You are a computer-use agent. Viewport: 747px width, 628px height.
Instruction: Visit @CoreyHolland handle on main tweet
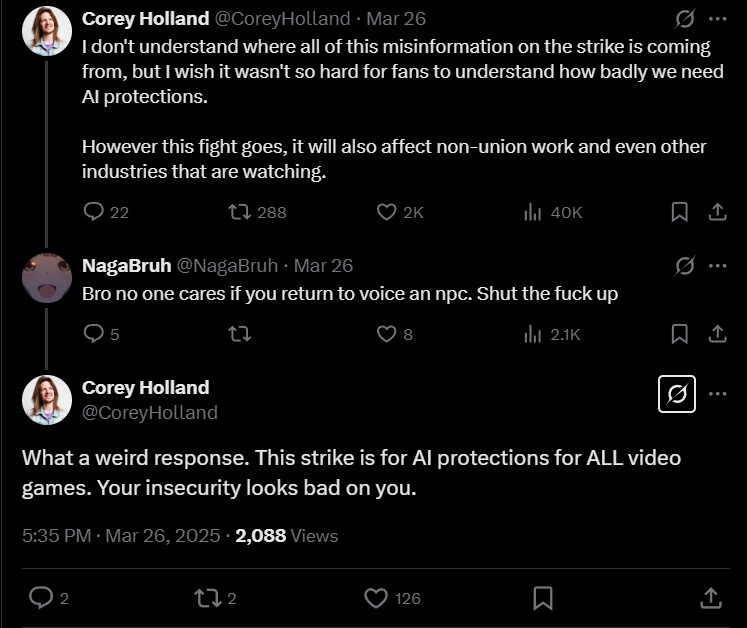coord(150,413)
